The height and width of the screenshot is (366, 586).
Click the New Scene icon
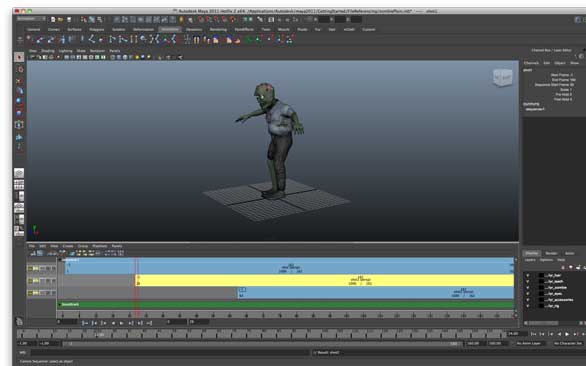pos(53,19)
